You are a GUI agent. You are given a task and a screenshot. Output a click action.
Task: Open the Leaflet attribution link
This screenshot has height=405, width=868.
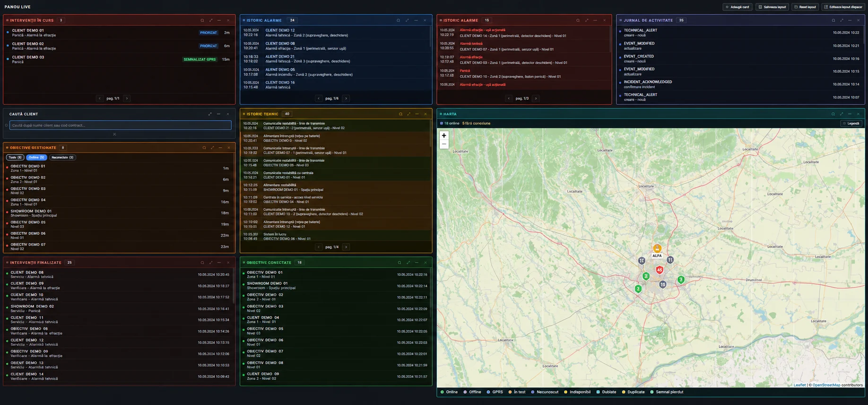coord(799,385)
